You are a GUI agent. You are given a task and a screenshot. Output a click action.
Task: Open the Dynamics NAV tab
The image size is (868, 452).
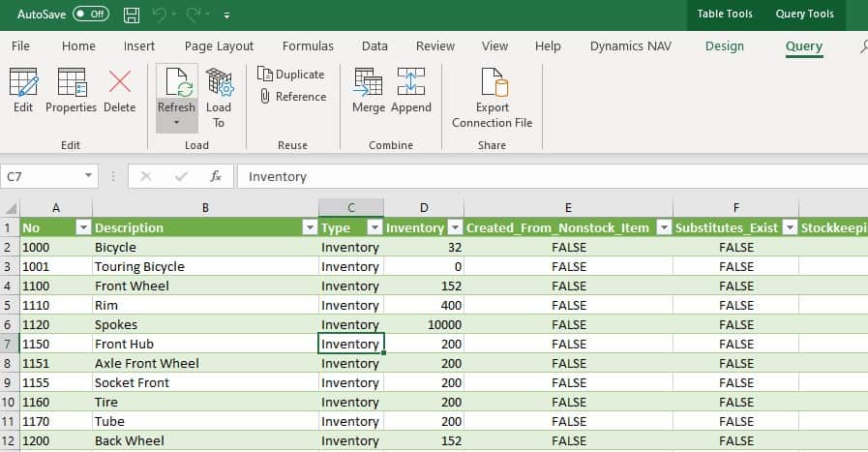631,46
